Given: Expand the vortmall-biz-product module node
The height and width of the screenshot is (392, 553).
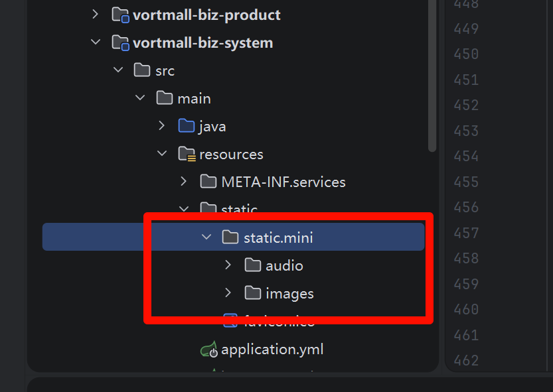Looking at the screenshot, I should (96, 15).
